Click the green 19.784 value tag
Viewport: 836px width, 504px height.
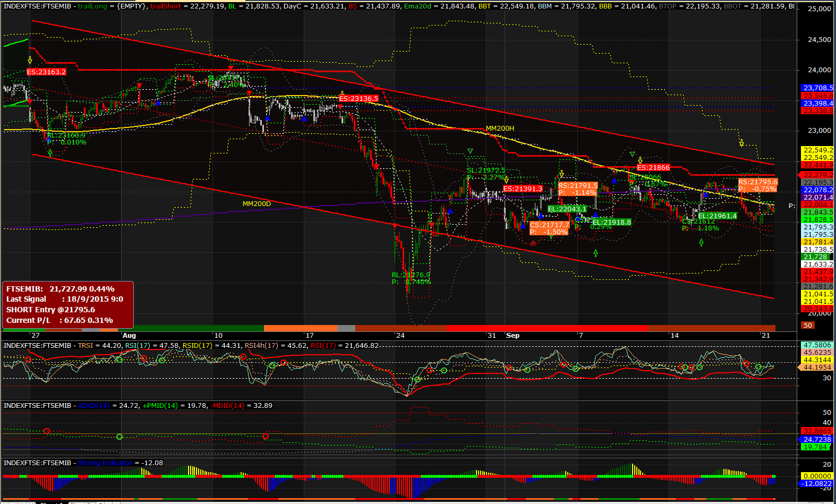pos(815,447)
